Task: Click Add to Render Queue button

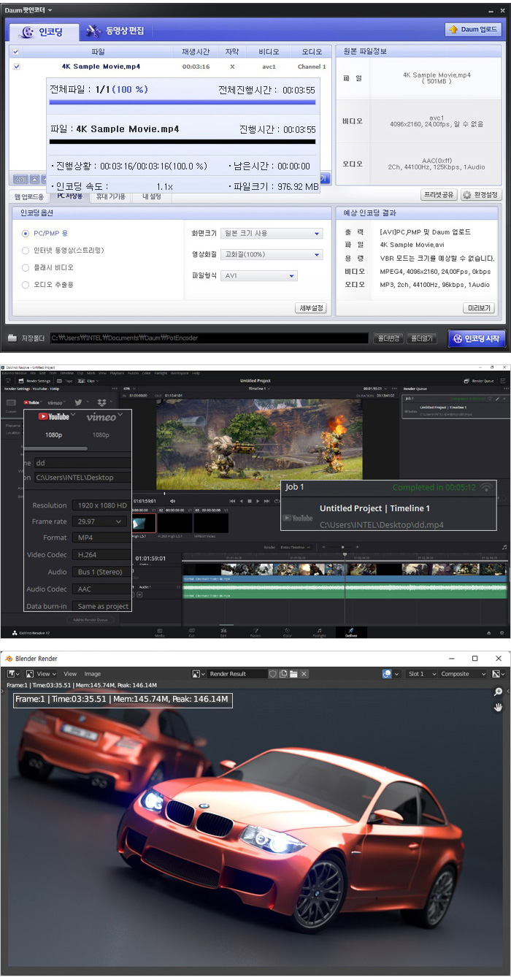Action: (91, 619)
